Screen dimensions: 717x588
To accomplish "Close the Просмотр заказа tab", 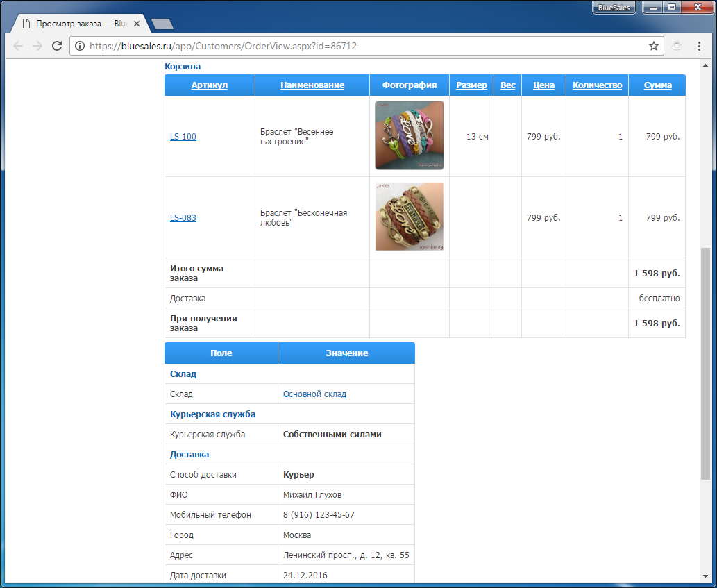I will coord(137,24).
